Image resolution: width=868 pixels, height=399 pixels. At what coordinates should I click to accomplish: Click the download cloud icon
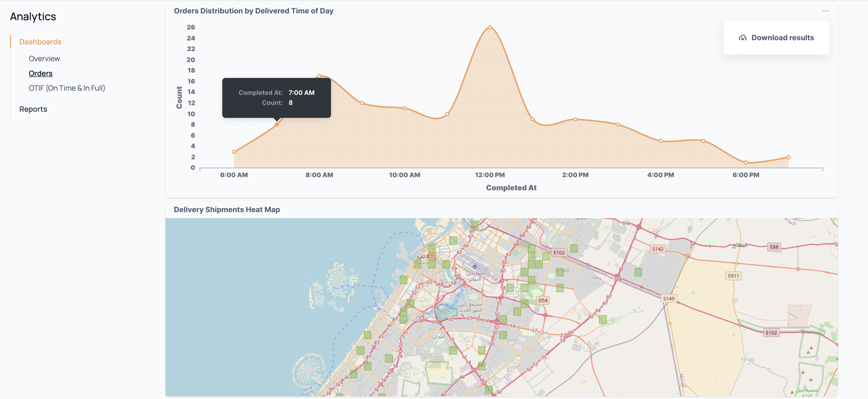point(742,38)
